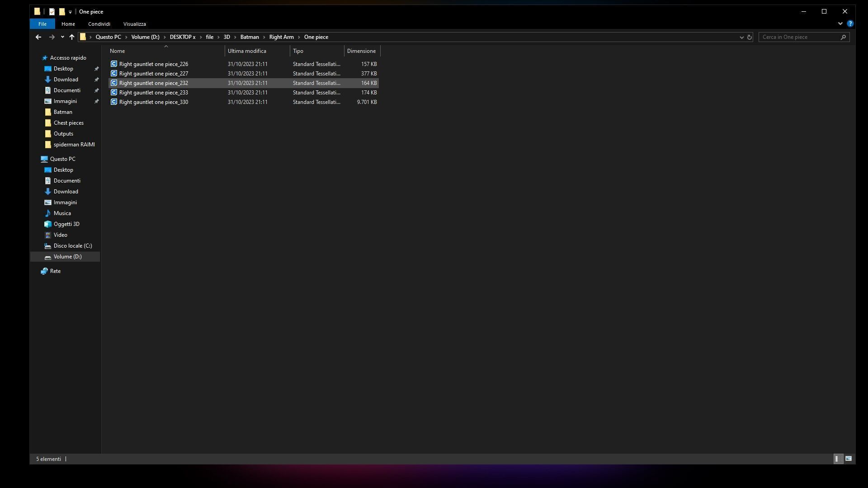Open the address bar history dropdown
This screenshot has height=488, width=868.
click(741, 37)
